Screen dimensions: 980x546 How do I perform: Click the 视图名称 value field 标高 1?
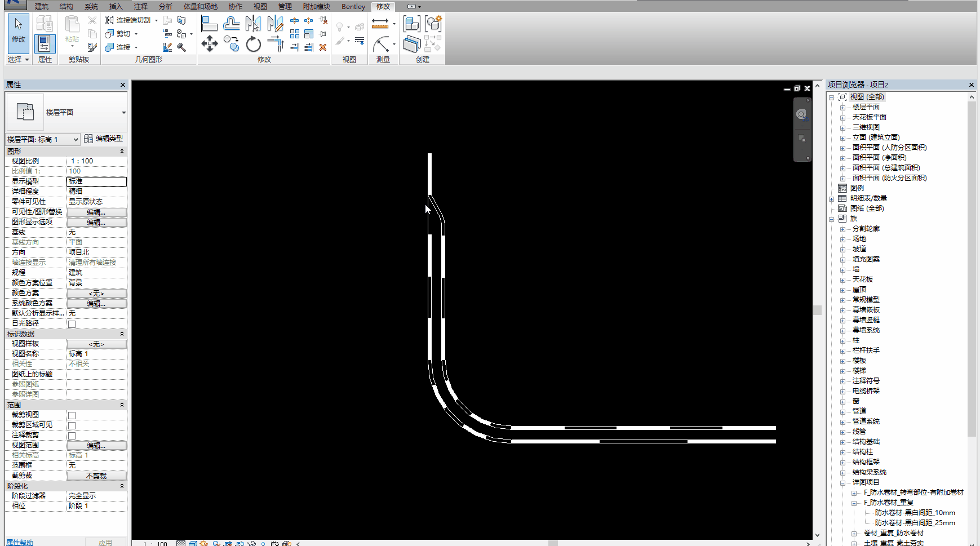(x=96, y=354)
